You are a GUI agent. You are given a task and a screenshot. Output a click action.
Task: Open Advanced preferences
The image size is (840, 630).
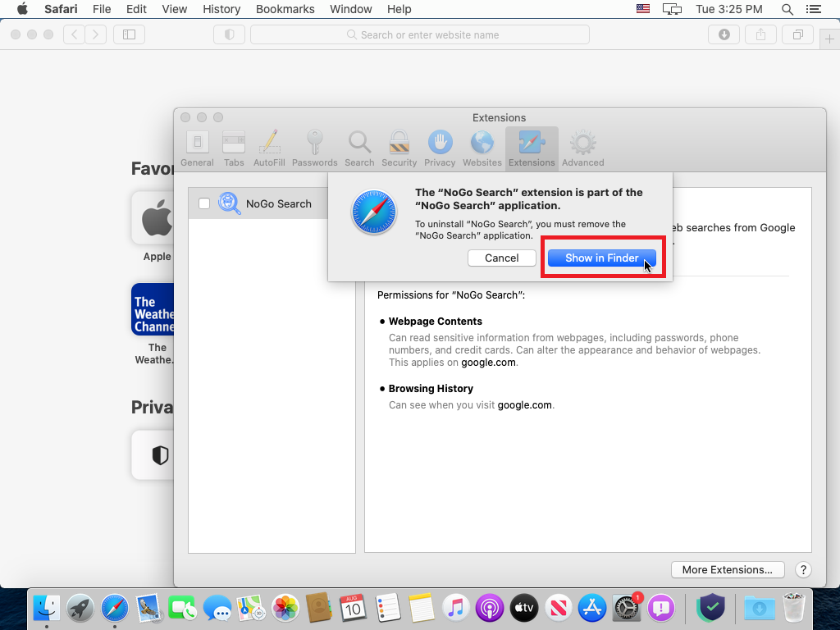(583, 148)
